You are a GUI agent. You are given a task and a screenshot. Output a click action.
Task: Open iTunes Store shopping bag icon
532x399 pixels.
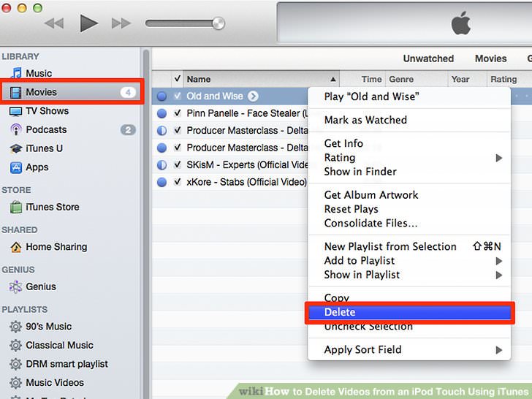(15, 207)
